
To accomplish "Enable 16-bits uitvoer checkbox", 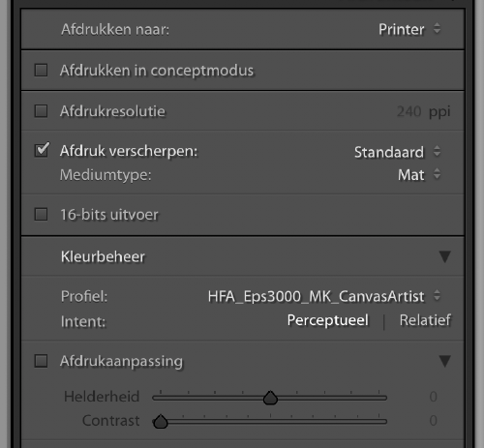I will [x=41, y=214].
